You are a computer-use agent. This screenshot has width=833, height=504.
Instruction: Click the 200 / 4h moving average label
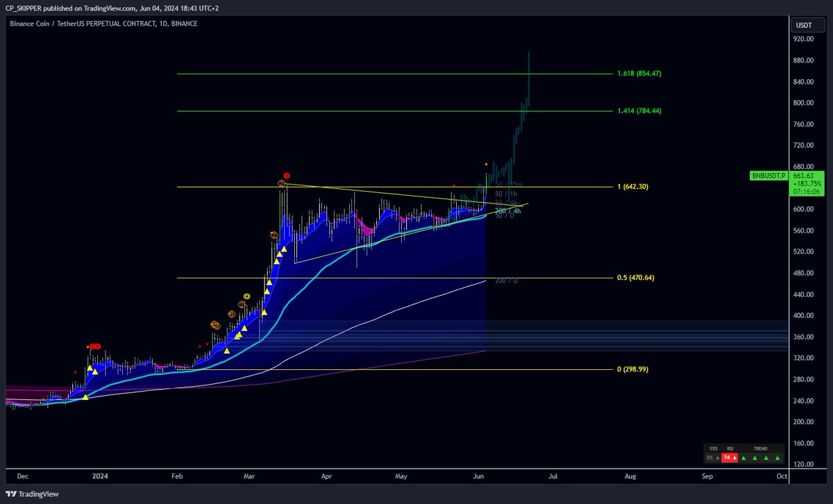tap(507, 210)
